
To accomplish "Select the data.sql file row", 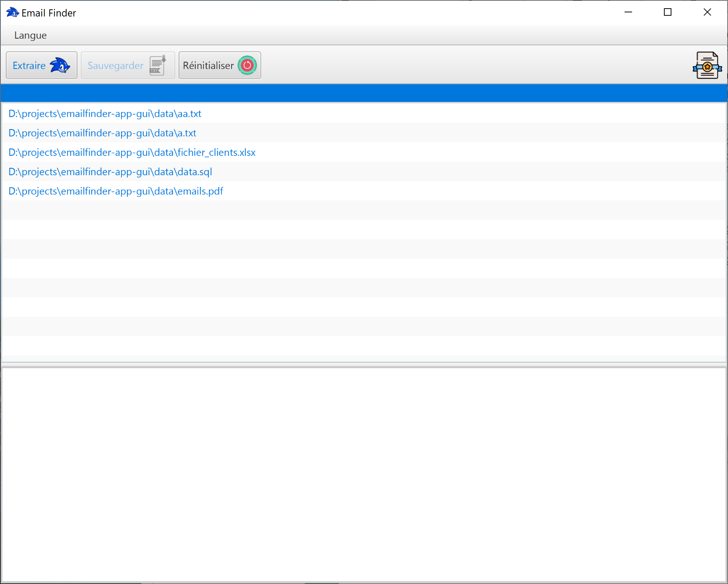I will [363, 172].
